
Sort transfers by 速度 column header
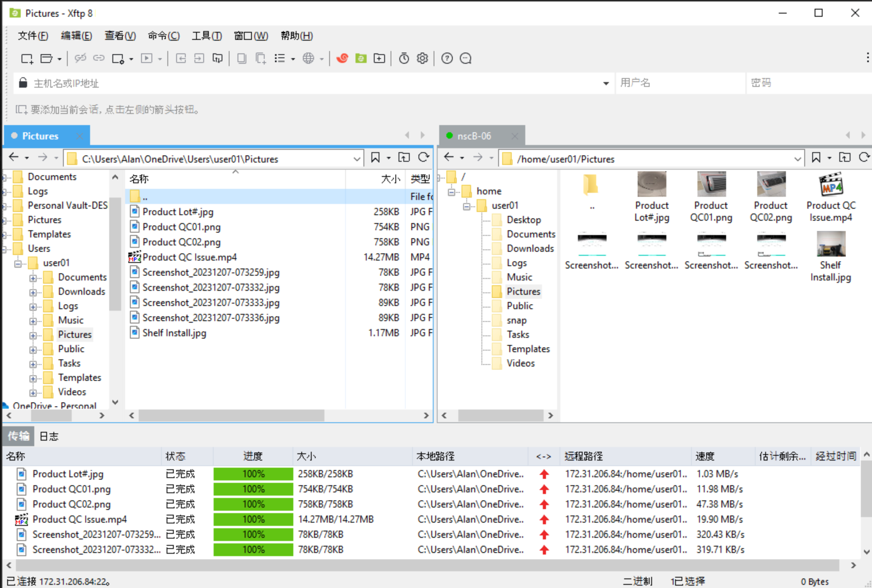(723, 456)
